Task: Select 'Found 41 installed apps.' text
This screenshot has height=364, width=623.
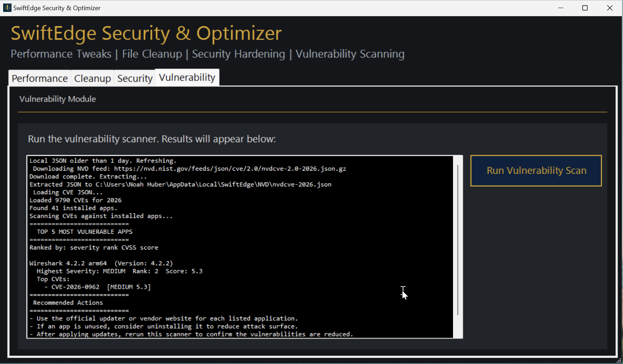Action: point(73,208)
